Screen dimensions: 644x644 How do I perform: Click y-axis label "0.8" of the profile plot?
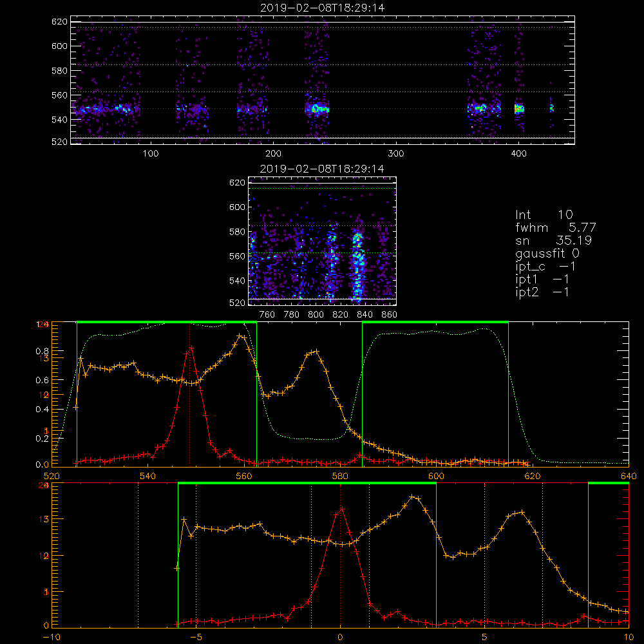click(x=43, y=351)
